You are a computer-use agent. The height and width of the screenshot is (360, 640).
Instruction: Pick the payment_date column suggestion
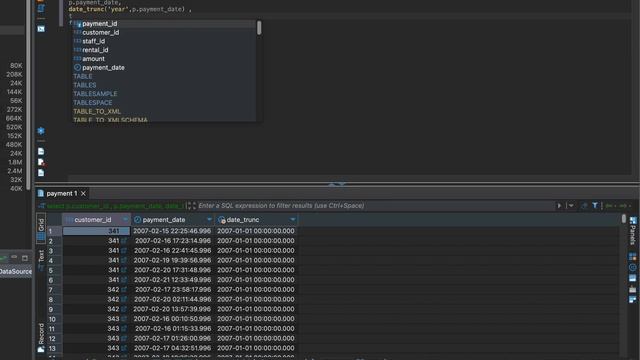pos(164,67)
